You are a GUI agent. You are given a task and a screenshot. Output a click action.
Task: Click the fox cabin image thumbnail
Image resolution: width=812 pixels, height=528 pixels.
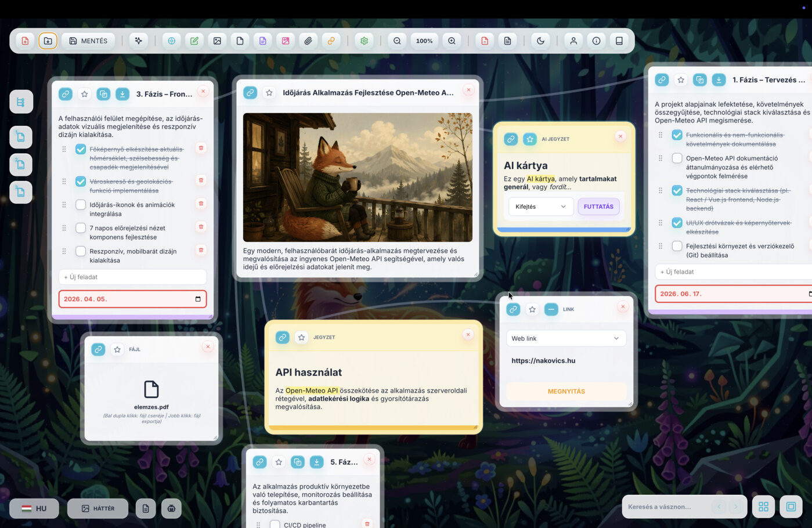click(358, 178)
